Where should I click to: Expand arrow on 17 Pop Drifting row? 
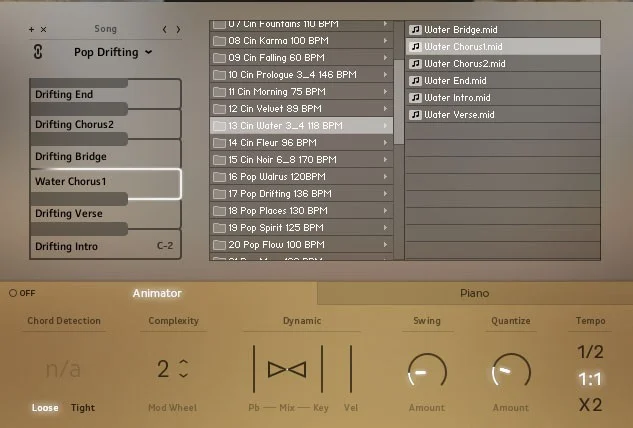point(386,193)
